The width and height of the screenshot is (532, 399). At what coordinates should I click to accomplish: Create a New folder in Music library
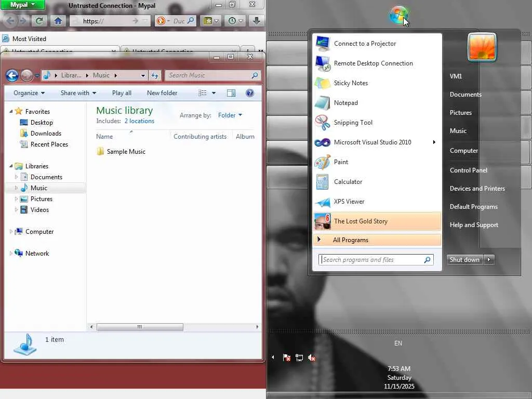coord(162,93)
